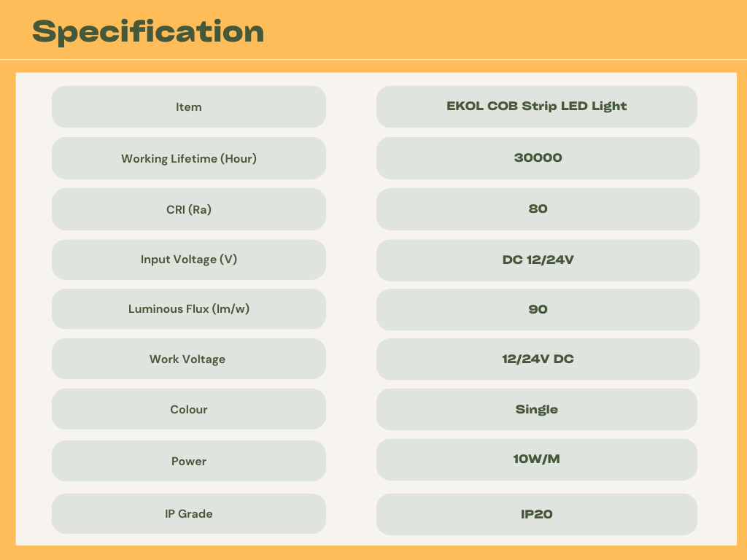
Task: Select the Power label cell
Action: point(189,461)
